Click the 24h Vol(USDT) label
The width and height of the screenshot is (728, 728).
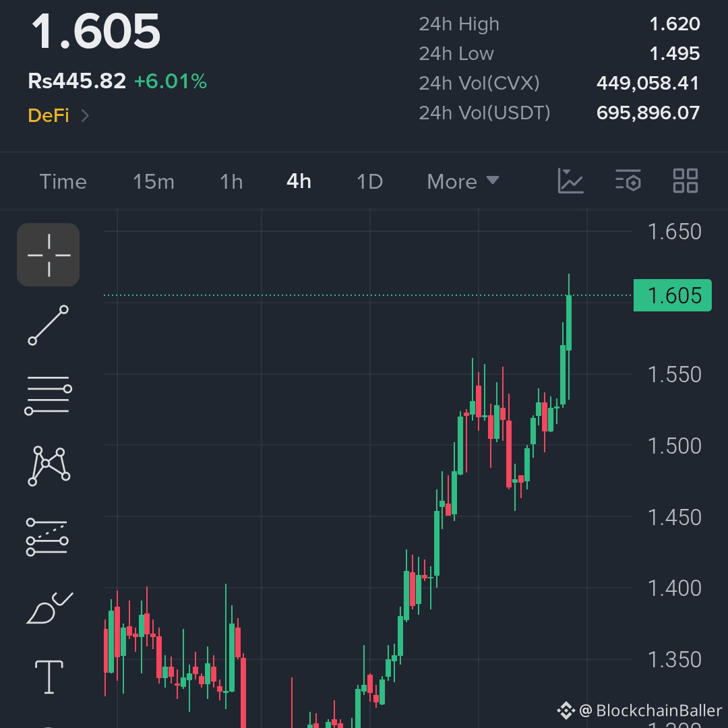pyautogui.click(x=484, y=113)
